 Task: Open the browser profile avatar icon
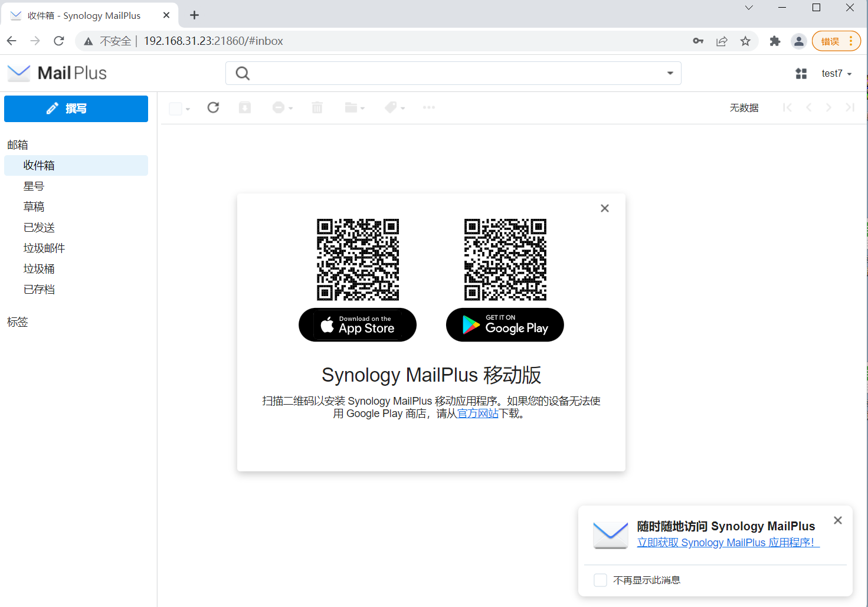(798, 41)
